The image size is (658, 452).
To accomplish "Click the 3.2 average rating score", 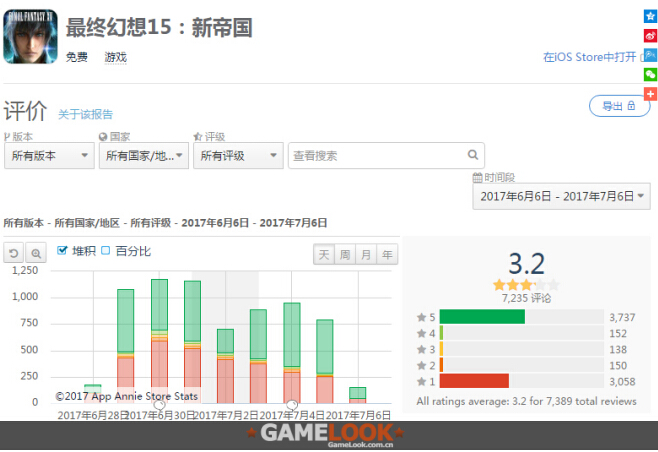I will click(527, 264).
